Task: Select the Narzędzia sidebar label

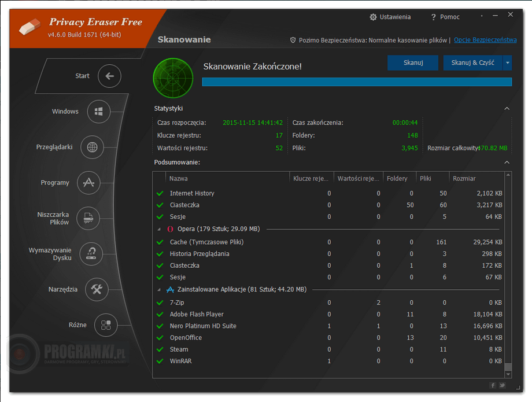Action: 63,289
